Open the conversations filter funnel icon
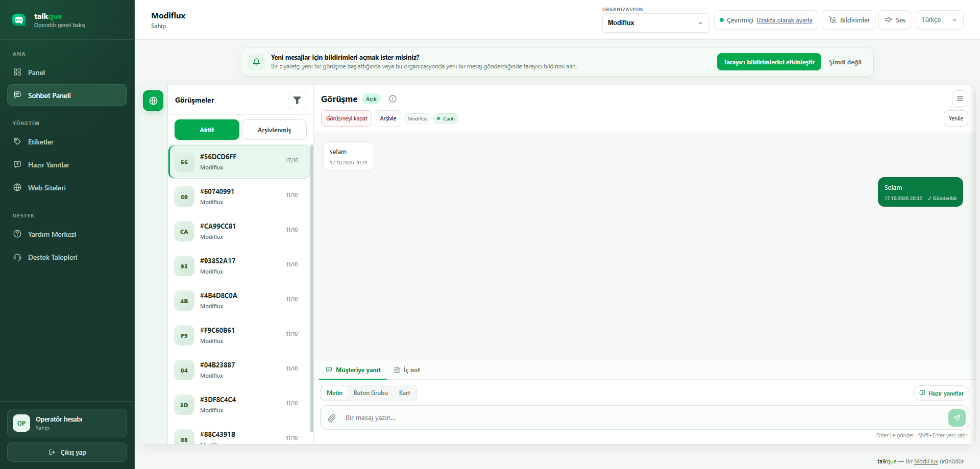This screenshot has height=469, width=980. (297, 100)
